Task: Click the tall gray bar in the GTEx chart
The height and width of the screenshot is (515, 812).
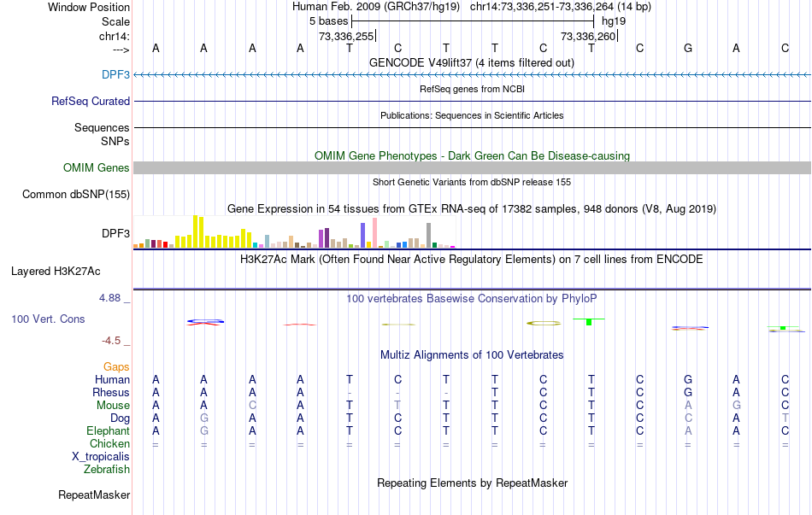Action: point(428,236)
